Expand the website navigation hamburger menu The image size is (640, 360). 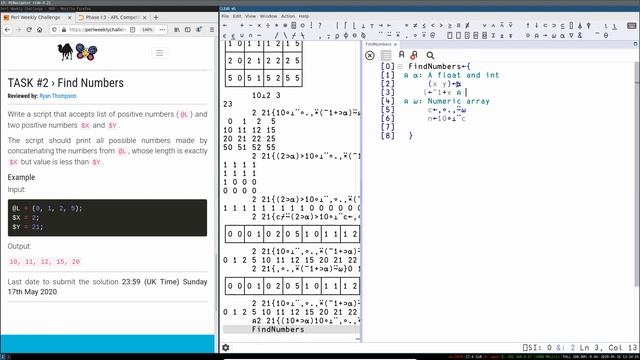click(160, 53)
